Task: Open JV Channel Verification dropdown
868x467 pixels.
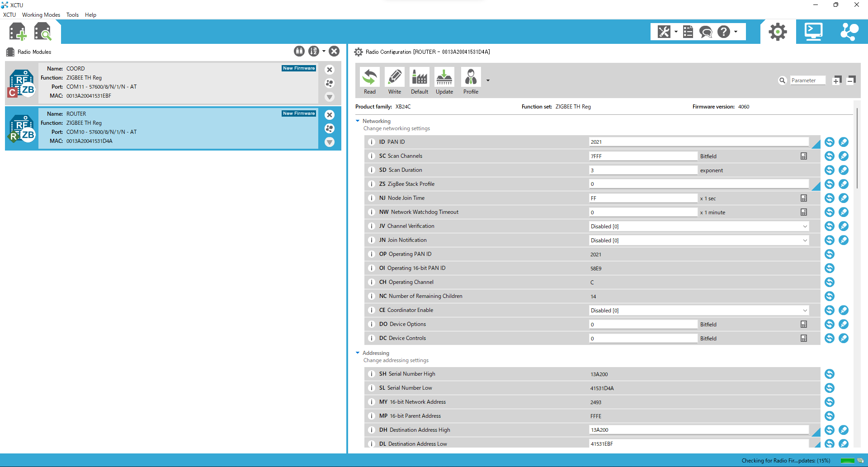Action: (699, 226)
